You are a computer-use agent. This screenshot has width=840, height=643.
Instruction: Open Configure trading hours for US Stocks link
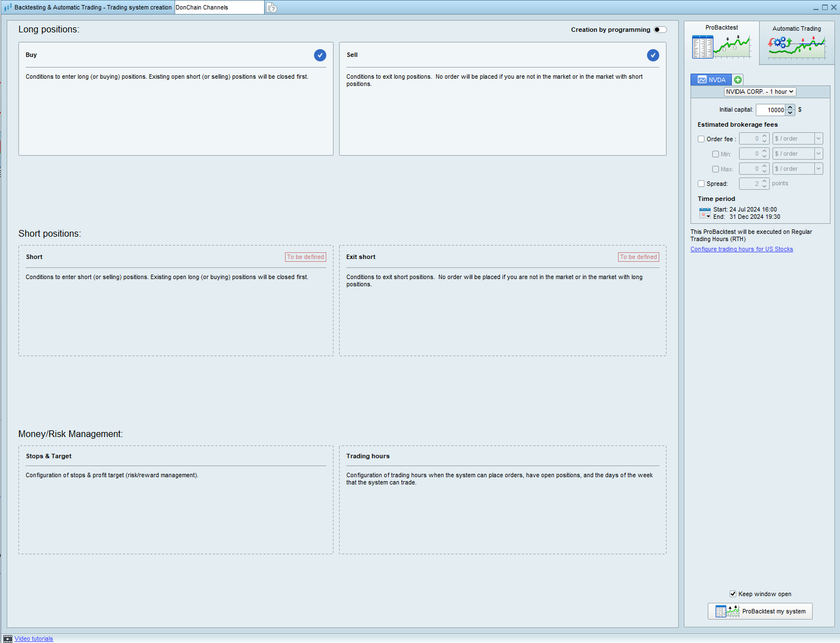pyautogui.click(x=742, y=249)
